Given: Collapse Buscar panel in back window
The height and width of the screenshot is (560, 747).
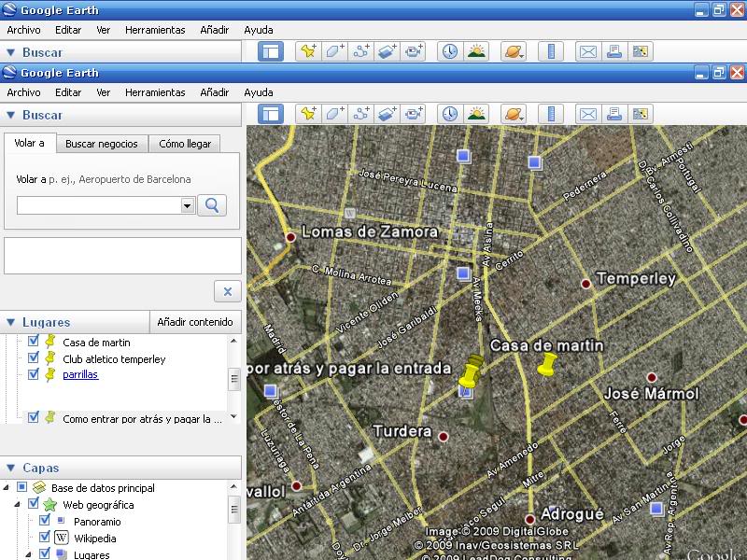Looking at the screenshot, I should tap(11, 52).
